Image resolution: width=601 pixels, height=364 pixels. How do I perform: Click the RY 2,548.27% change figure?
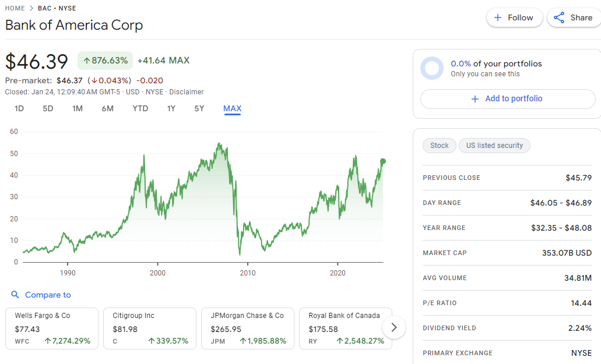point(360,341)
